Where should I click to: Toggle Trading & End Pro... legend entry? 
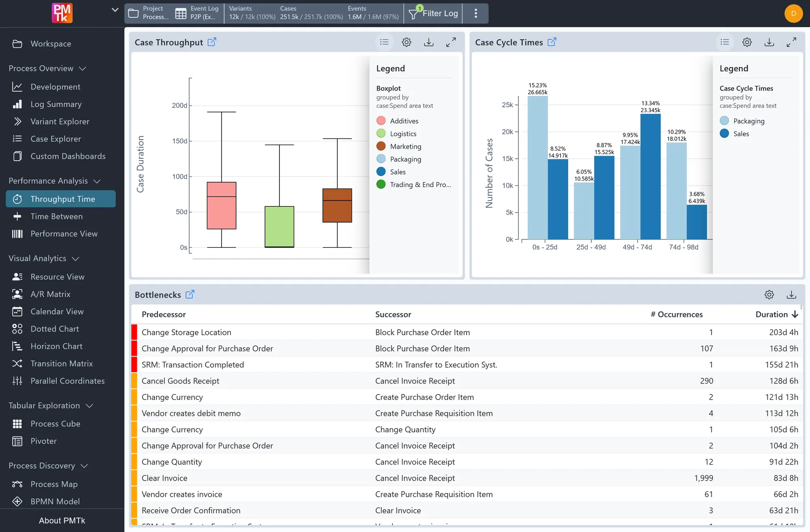coord(414,184)
